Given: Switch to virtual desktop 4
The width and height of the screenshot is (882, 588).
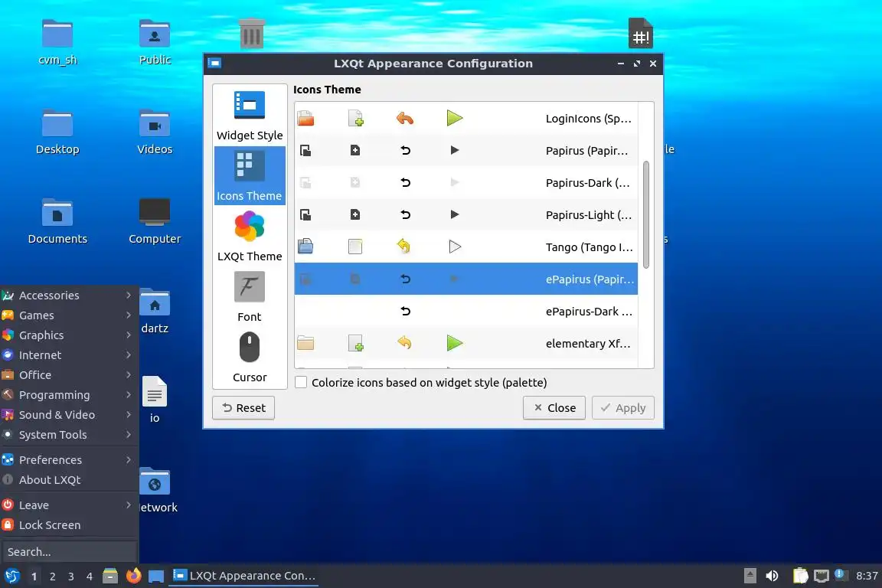Looking at the screenshot, I should pos(89,577).
